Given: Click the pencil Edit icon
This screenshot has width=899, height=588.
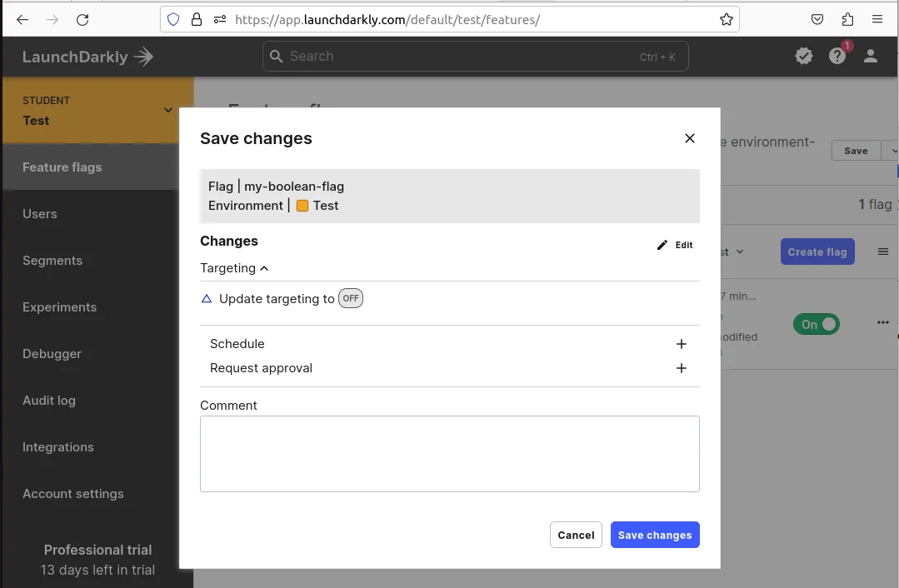Looking at the screenshot, I should [662, 246].
